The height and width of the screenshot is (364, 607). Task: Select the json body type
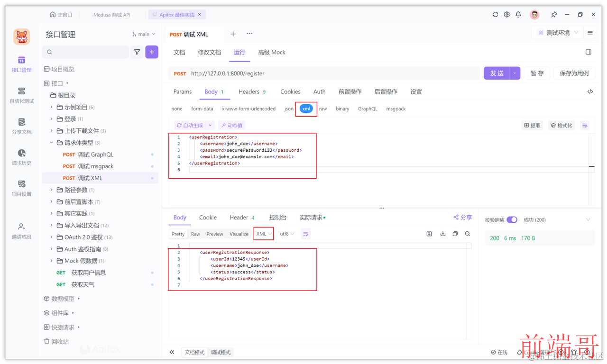[x=289, y=109]
